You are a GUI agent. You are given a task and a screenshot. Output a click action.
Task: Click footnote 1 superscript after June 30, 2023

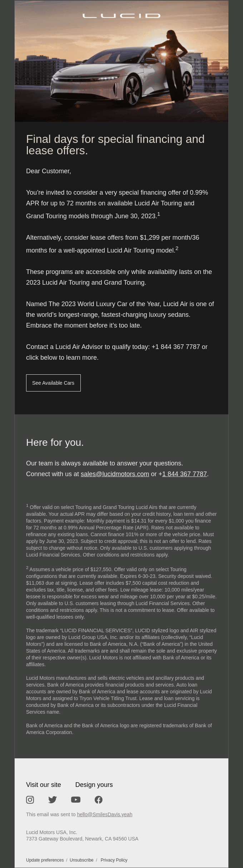click(159, 214)
